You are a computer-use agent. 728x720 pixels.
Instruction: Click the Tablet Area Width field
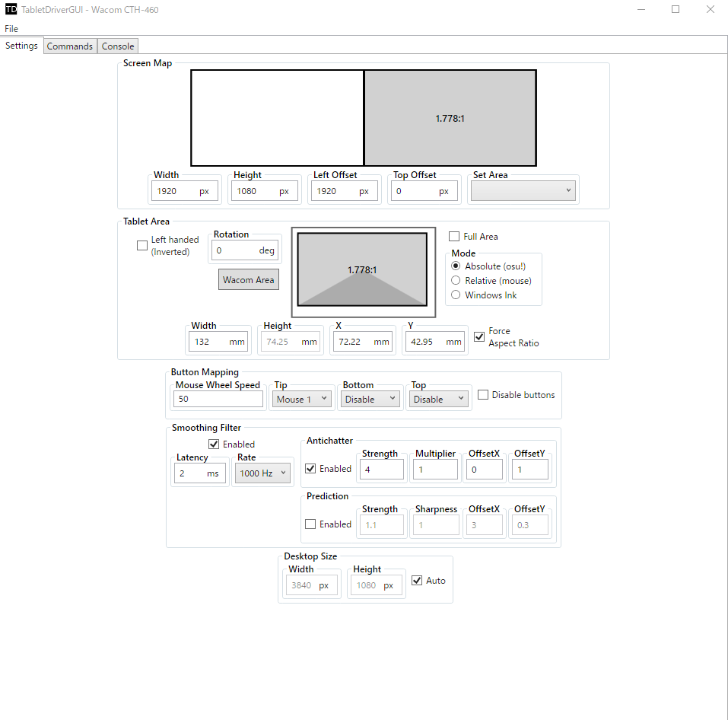pos(218,342)
